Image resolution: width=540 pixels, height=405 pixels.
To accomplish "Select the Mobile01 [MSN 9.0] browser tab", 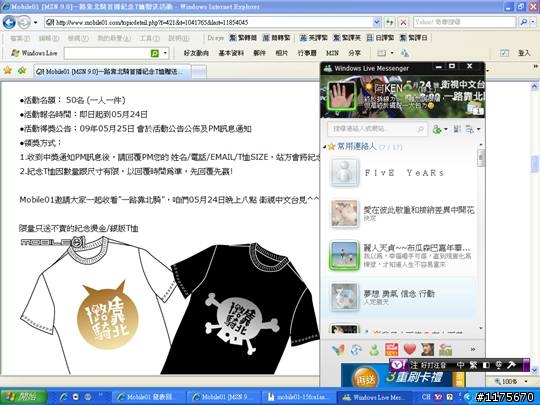I will pos(112,72).
